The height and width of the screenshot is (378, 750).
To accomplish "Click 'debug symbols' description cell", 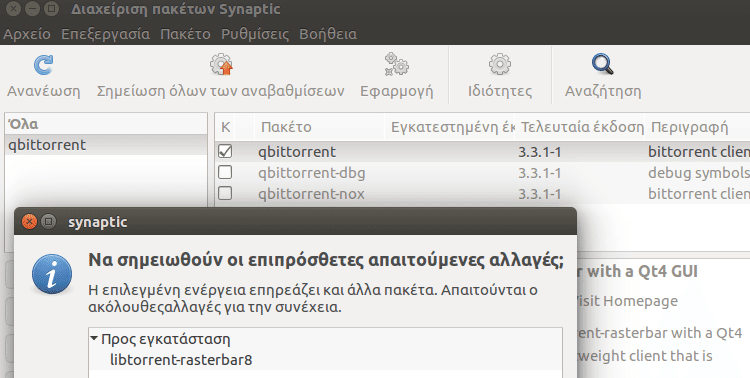I will coord(698,172).
